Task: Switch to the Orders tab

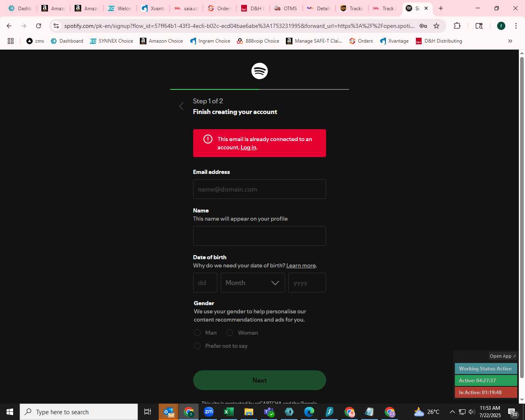Action: [219, 8]
